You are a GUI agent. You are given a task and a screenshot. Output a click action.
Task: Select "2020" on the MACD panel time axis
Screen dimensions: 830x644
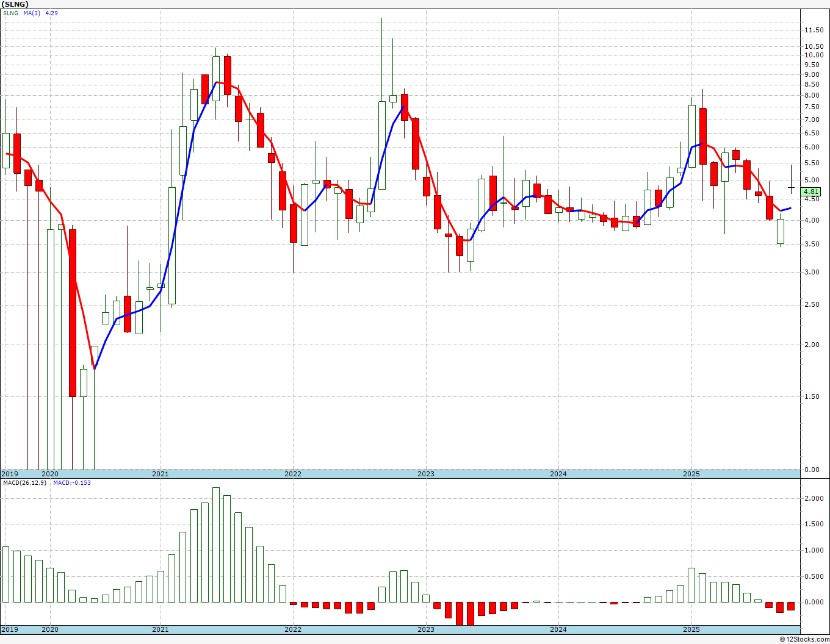[x=49, y=629]
